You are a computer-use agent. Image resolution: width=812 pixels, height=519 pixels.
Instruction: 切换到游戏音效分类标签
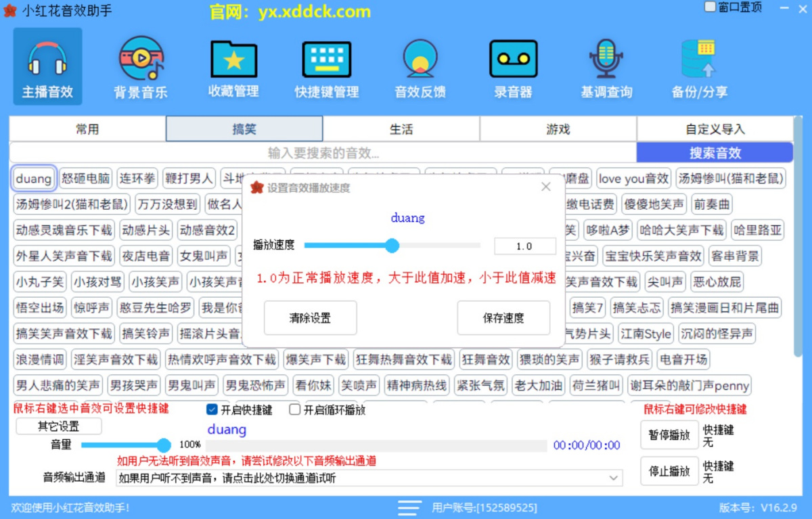(558, 129)
